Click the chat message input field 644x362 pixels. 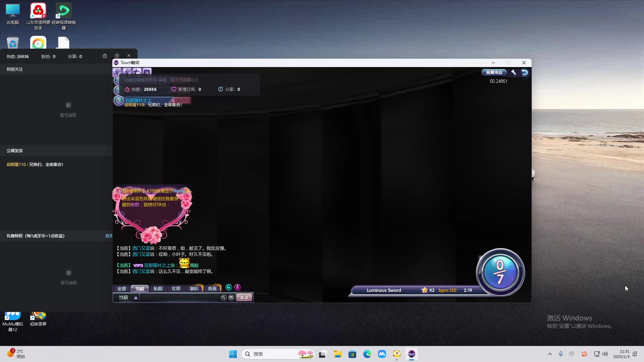tap(179, 298)
